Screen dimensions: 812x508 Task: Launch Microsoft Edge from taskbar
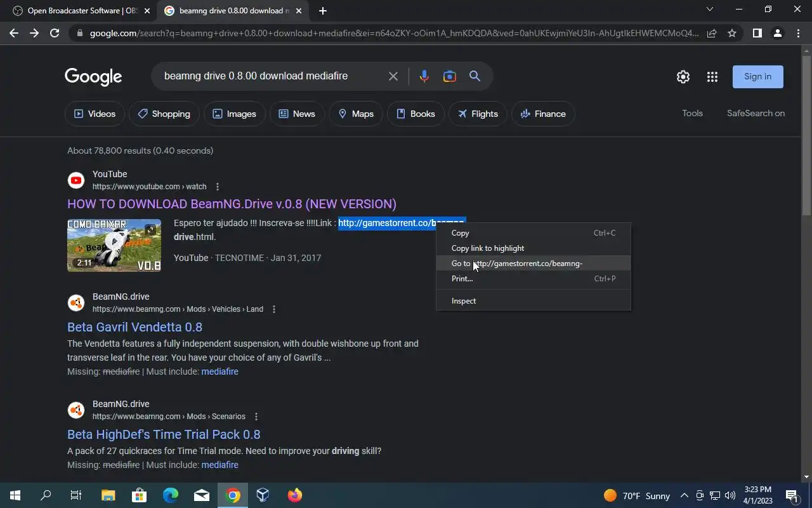pos(170,495)
